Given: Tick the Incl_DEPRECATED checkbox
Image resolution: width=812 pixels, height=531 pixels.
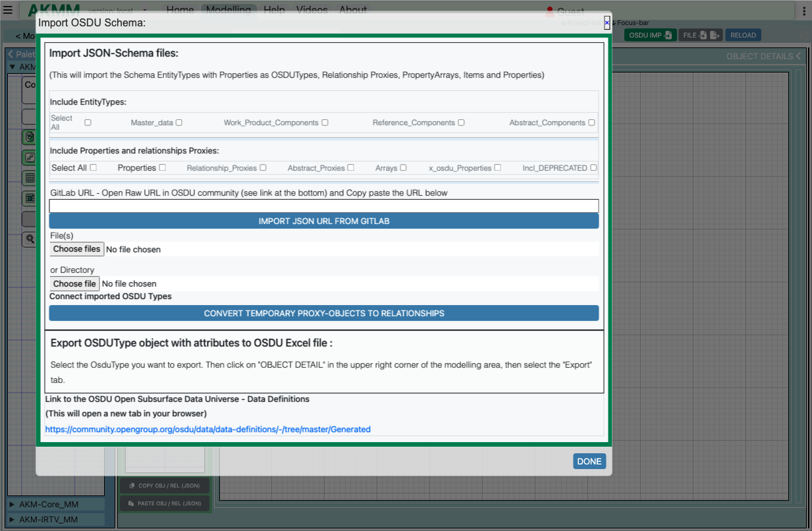Looking at the screenshot, I should (593, 167).
